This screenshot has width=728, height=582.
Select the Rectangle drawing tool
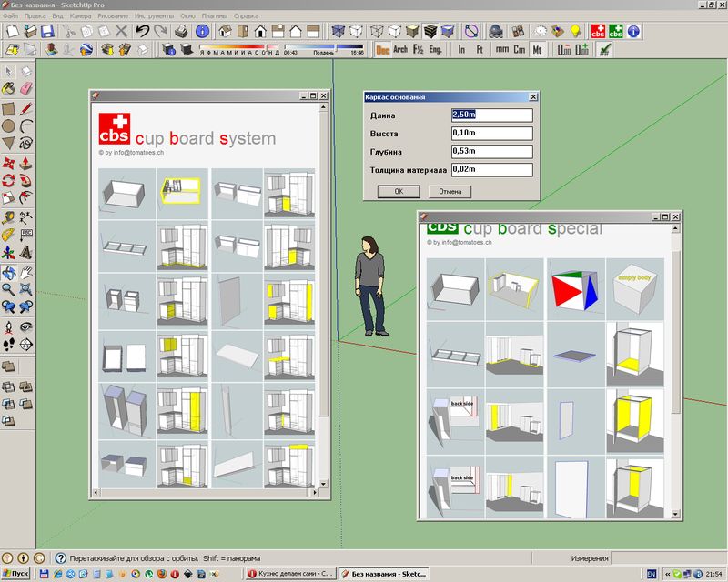(x=8, y=108)
